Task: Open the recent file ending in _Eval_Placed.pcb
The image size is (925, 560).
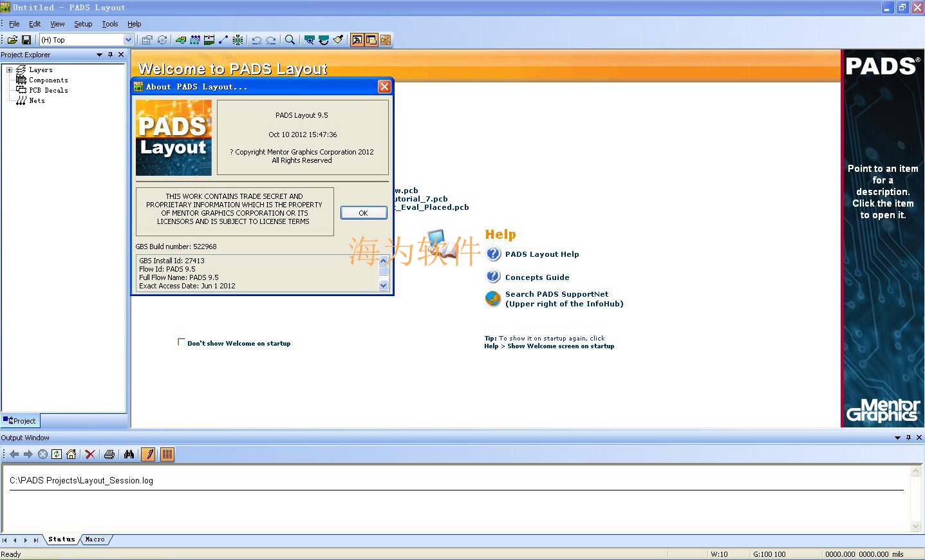Action: click(x=432, y=207)
